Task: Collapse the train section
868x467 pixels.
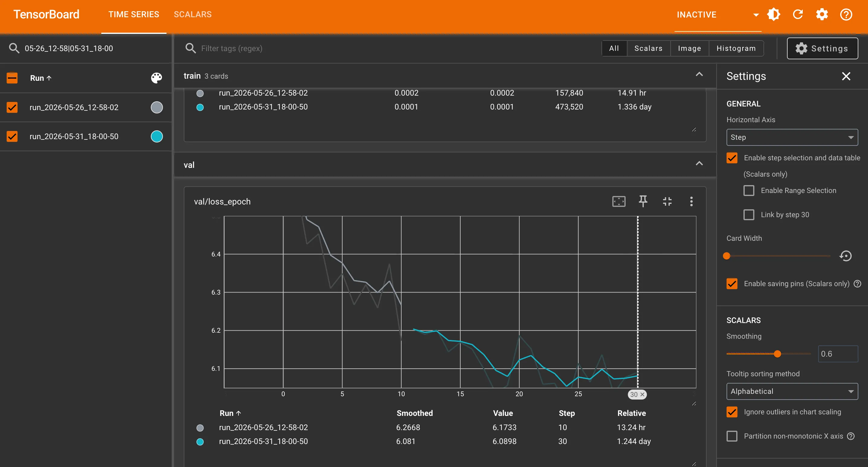Action: (699, 74)
